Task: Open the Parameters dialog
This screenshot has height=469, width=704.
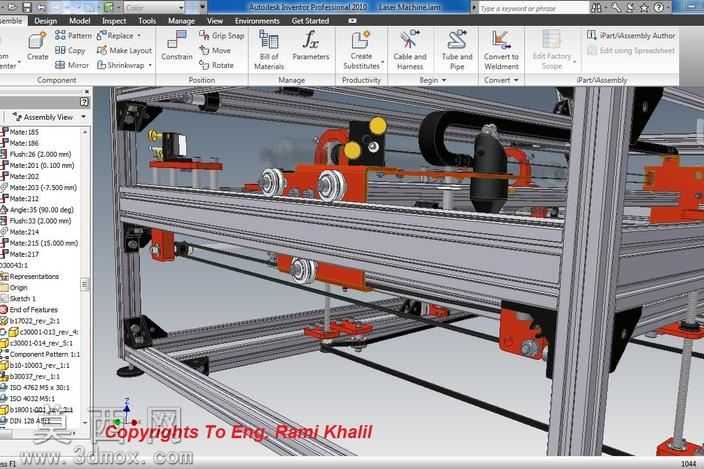Action: tap(310, 46)
